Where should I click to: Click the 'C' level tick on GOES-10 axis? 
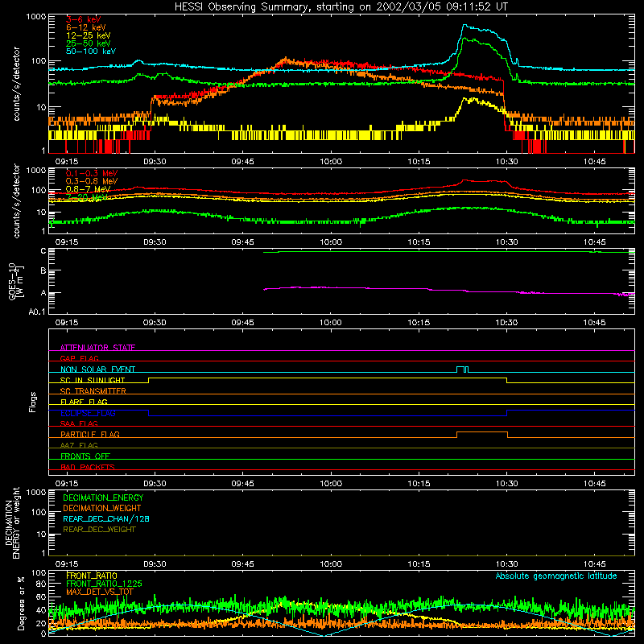pos(43,250)
